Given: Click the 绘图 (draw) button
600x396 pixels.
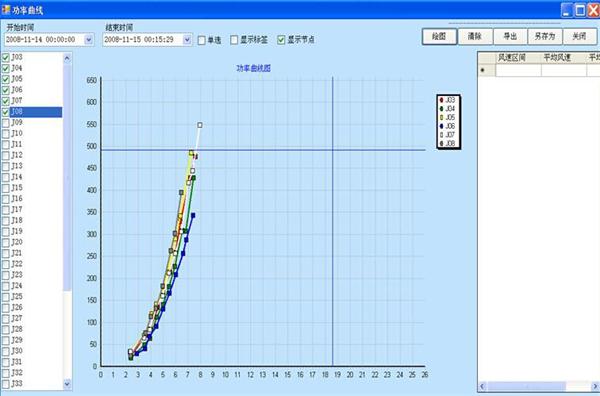Looking at the screenshot, I should [x=439, y=36].
